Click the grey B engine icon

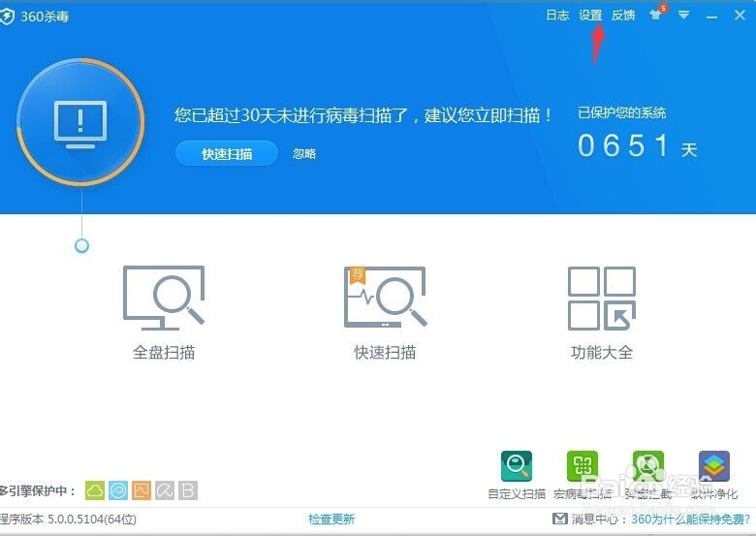188,490
